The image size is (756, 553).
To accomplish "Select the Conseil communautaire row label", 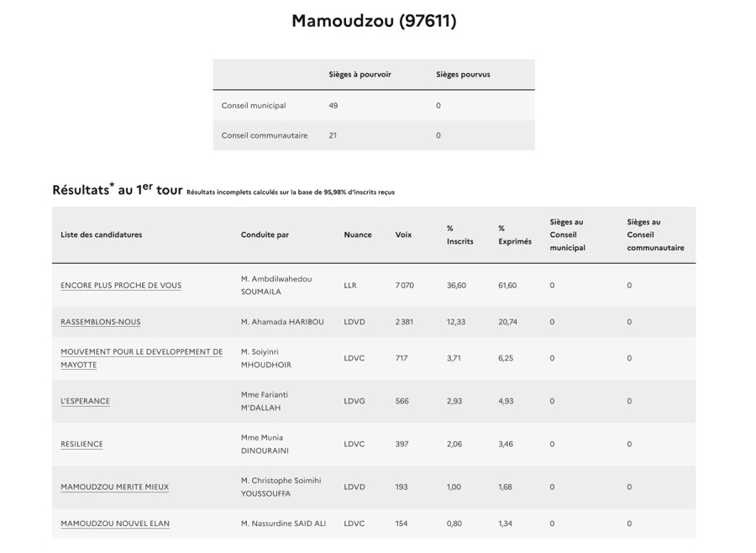I will [265, 135].
